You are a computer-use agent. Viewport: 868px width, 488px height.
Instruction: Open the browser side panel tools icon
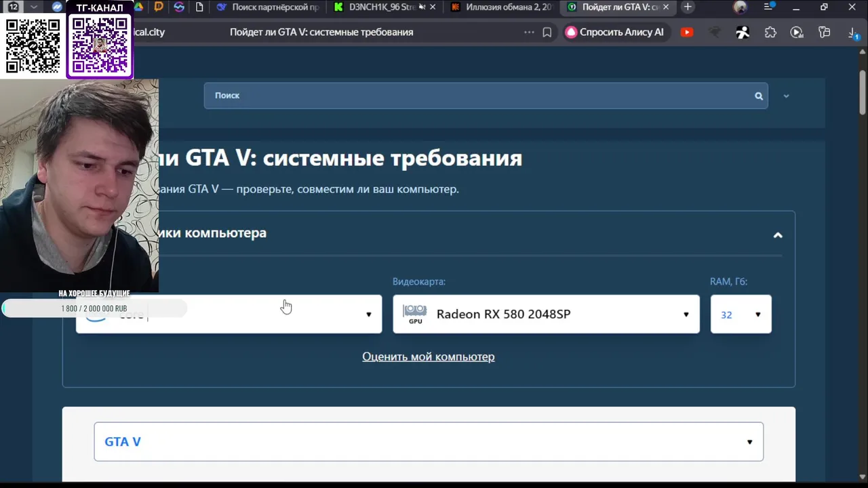coord(825,32)
